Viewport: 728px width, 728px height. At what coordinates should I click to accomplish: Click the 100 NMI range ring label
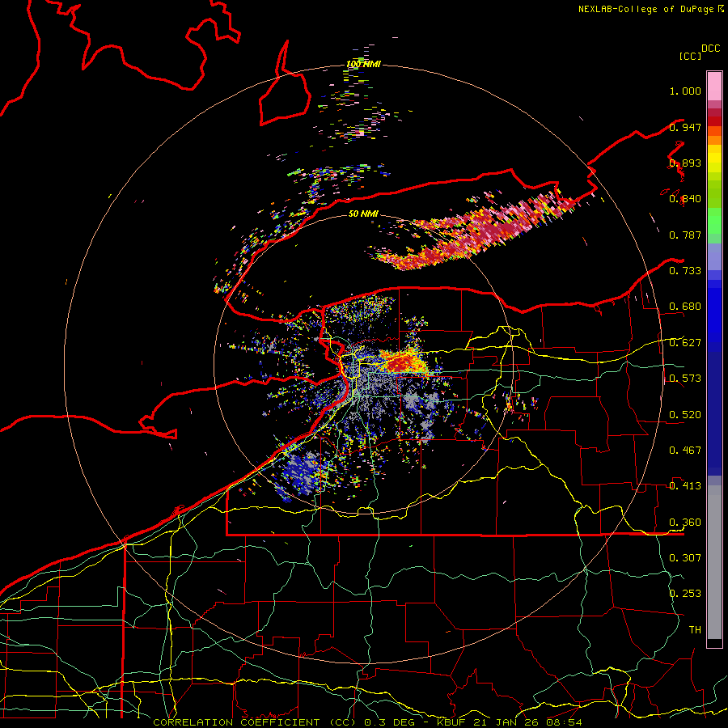point(363,64)
